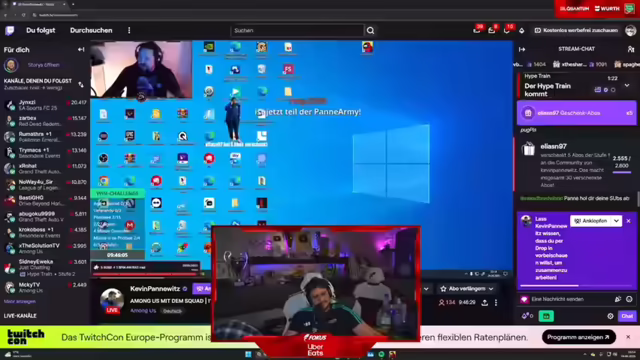
Task: Go to the Du folgst tab
Action: (40, 31)
